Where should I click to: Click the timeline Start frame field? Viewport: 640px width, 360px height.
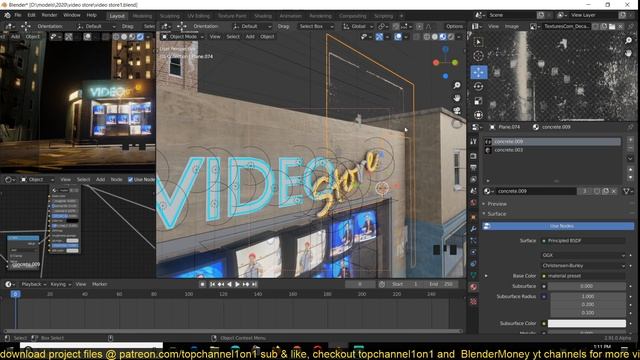[405, 284]
